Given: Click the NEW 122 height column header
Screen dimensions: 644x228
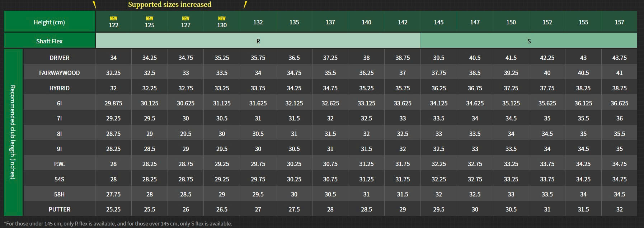Looking at the screenshot, I should point(113,22).
